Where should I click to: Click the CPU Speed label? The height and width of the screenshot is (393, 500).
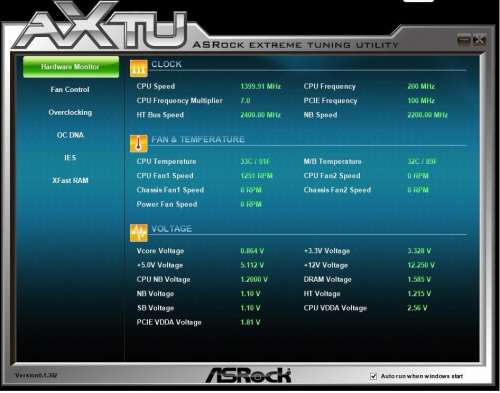coord(156,86)
